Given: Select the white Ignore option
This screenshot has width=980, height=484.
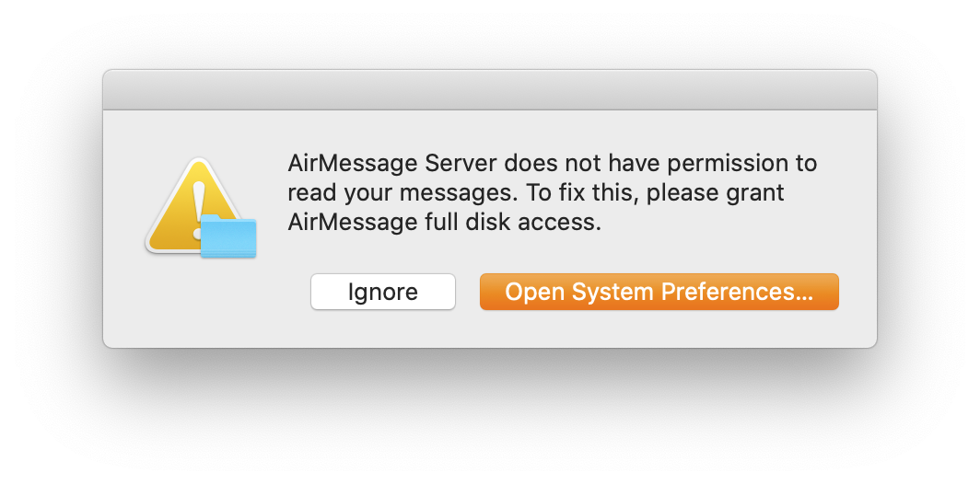Looking at the screenshot, I should [382, 292].
